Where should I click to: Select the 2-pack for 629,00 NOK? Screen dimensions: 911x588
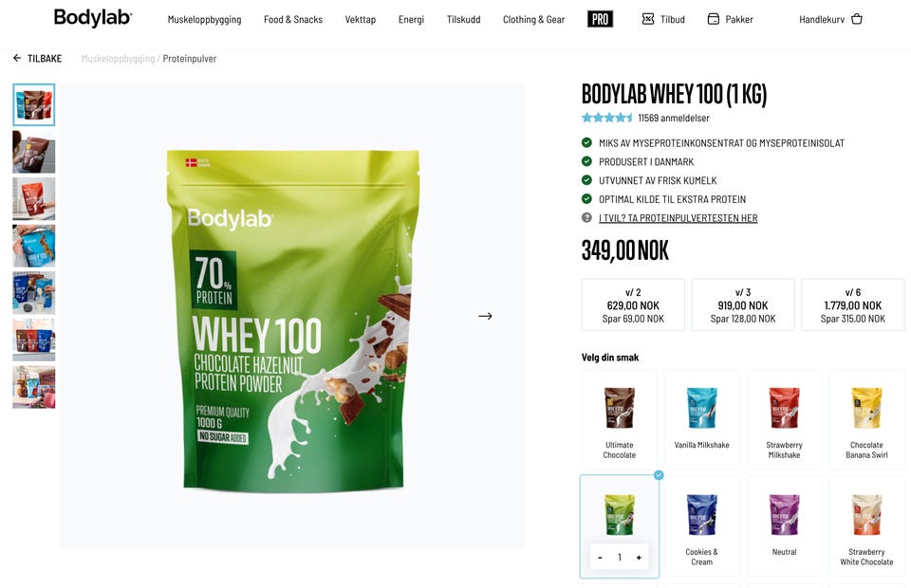tap(633, 305)
